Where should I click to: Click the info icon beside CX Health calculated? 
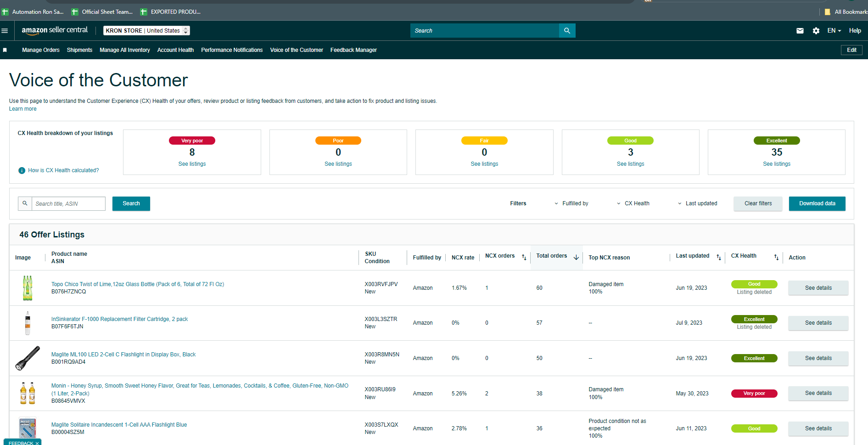[22, 170]
